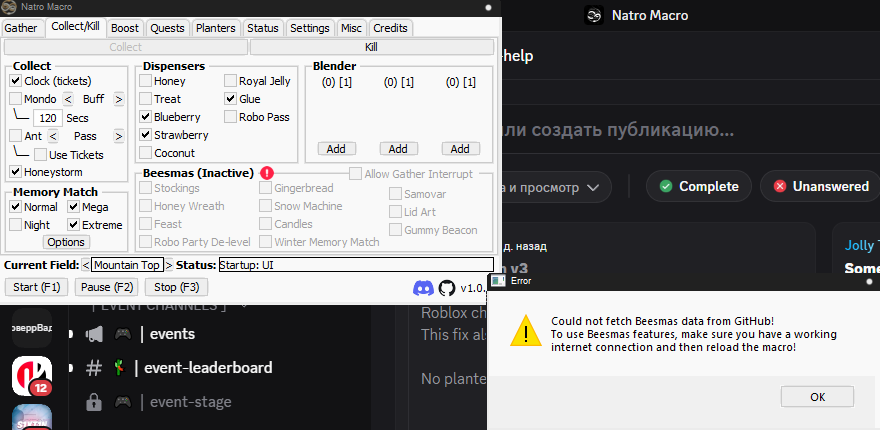Viewport: 880px width, 430px height.
Task: Enable the Ant checkbox
Action: click(16, 136)
